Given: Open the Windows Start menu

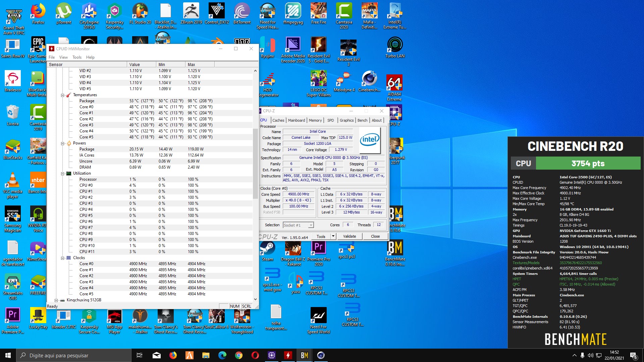Looking at the screenshot, I should (8, 355).
